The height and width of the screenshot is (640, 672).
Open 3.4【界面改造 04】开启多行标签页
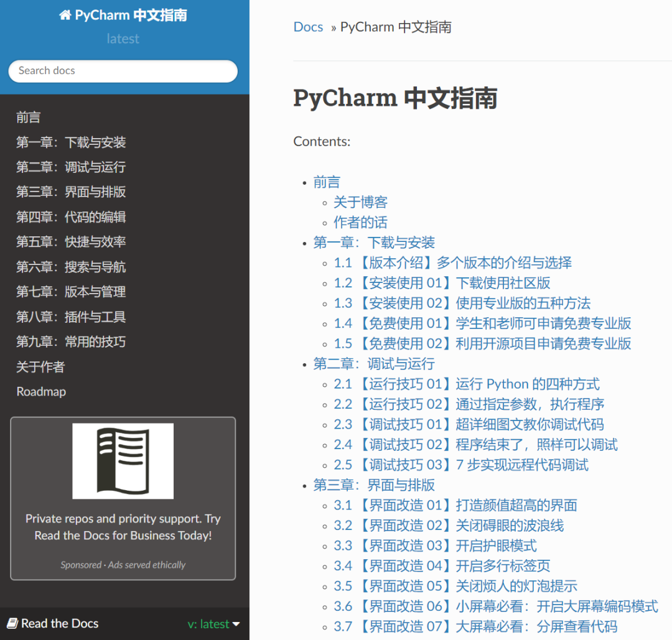442,565
